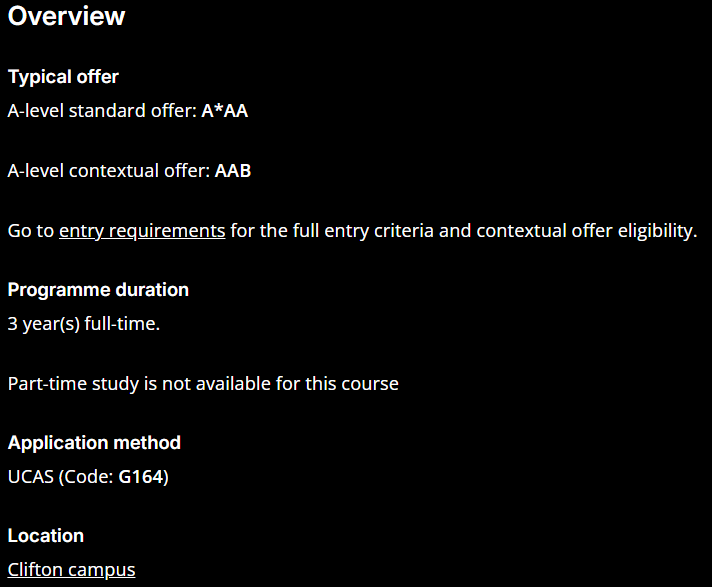Click the A-level contextual offer line
Image resolution: width=712 pixels, height=587 pixels.
[x=129, y=171]
